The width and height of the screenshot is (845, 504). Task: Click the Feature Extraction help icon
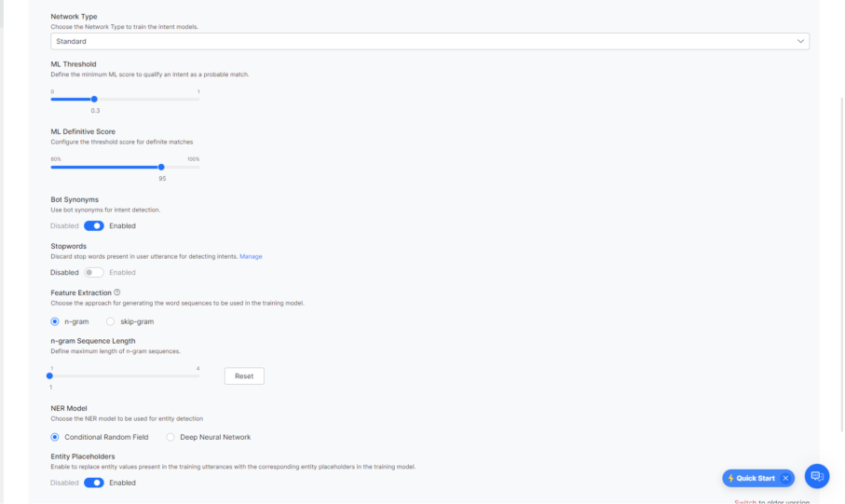pyautogui.click(x=117, y=293)
